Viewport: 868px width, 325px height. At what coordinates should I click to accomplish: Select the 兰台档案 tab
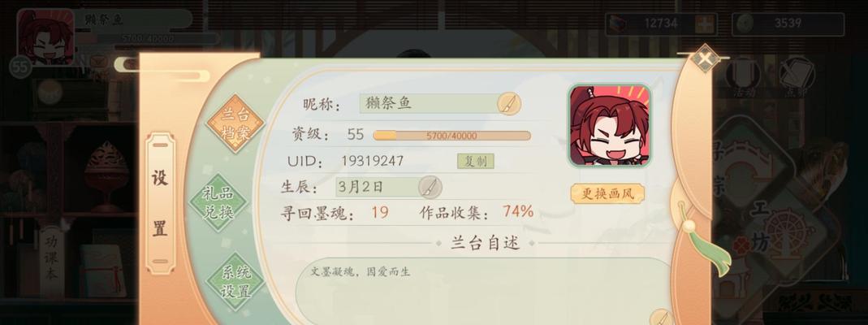pos(235,123)
